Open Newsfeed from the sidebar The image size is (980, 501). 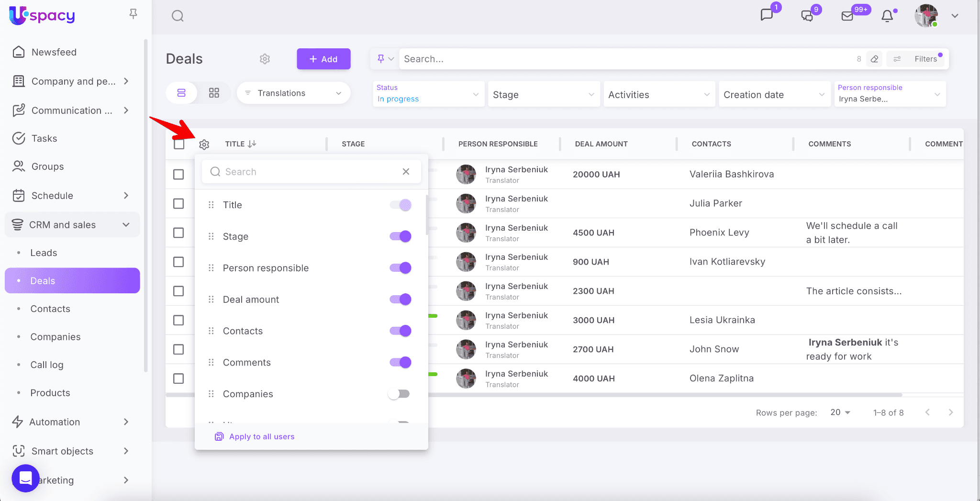(54, 52)
